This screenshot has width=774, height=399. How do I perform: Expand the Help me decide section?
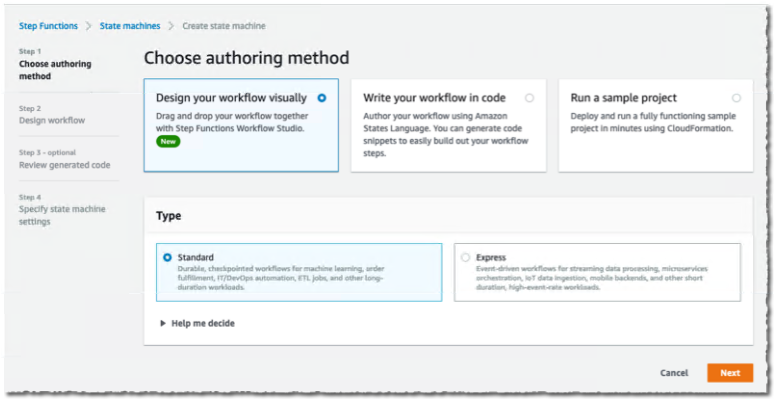197,323
